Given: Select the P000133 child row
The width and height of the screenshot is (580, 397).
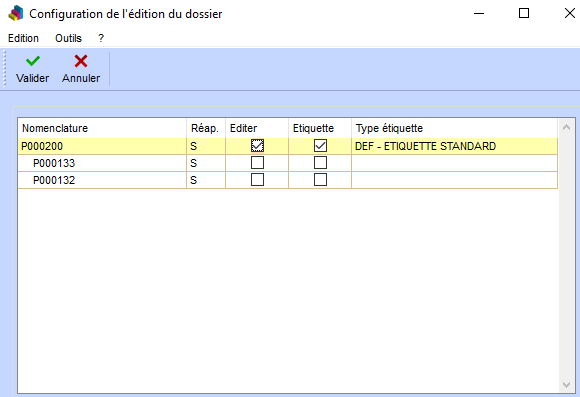Looking at the screenshot, I should (287, 163).
